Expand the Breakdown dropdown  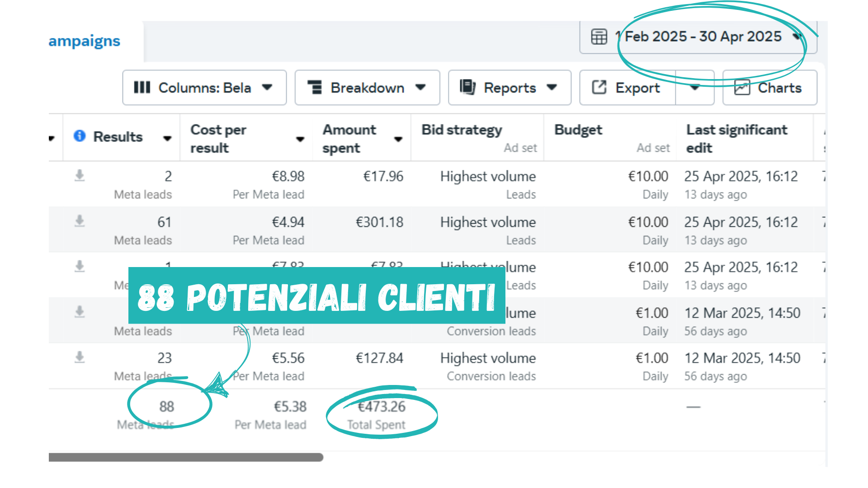tap(367, 88)
